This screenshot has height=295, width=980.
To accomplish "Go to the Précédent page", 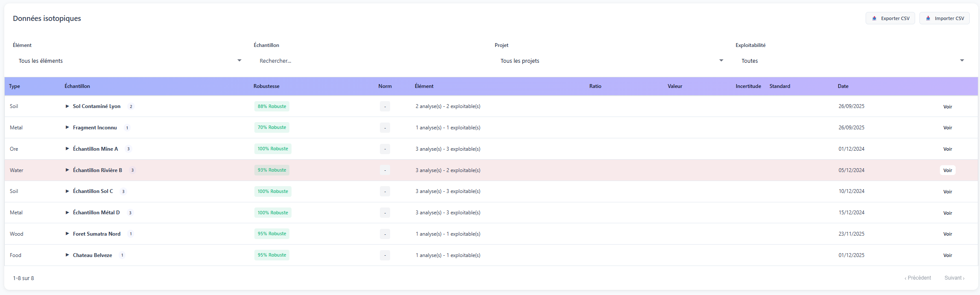I will (918, 278).
